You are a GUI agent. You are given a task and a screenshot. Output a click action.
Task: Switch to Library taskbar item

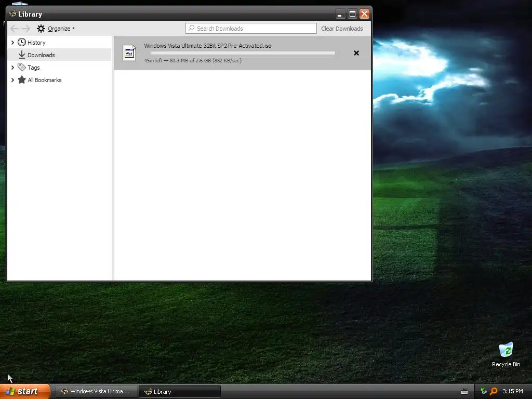tap(180, 392)
